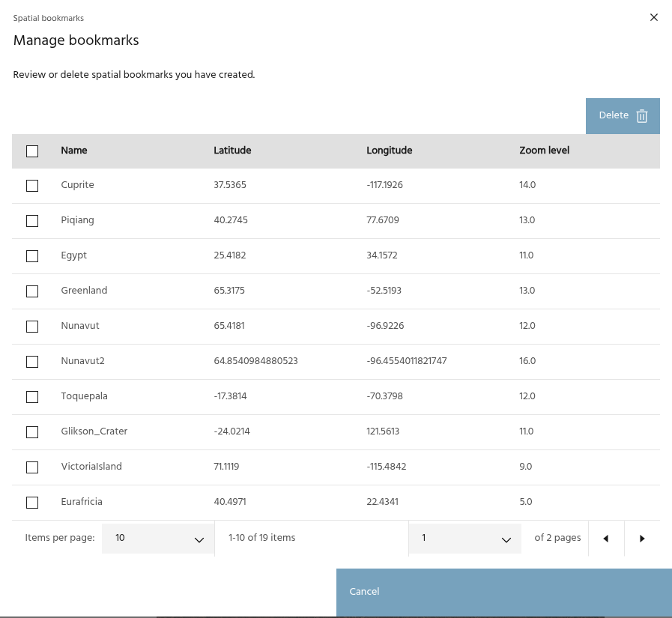Click the trash icon on Delete button
The image size is (672, 618).
pyautogui.click(x=642, y=116)
